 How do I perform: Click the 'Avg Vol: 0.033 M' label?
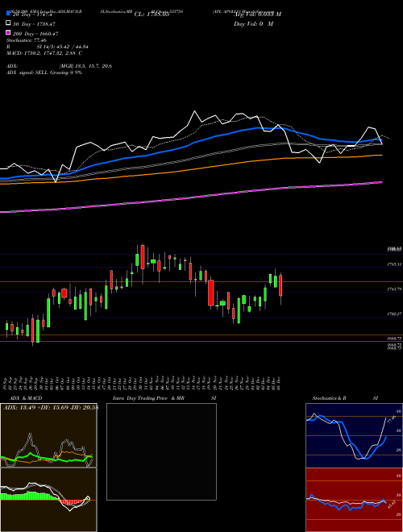257,15
